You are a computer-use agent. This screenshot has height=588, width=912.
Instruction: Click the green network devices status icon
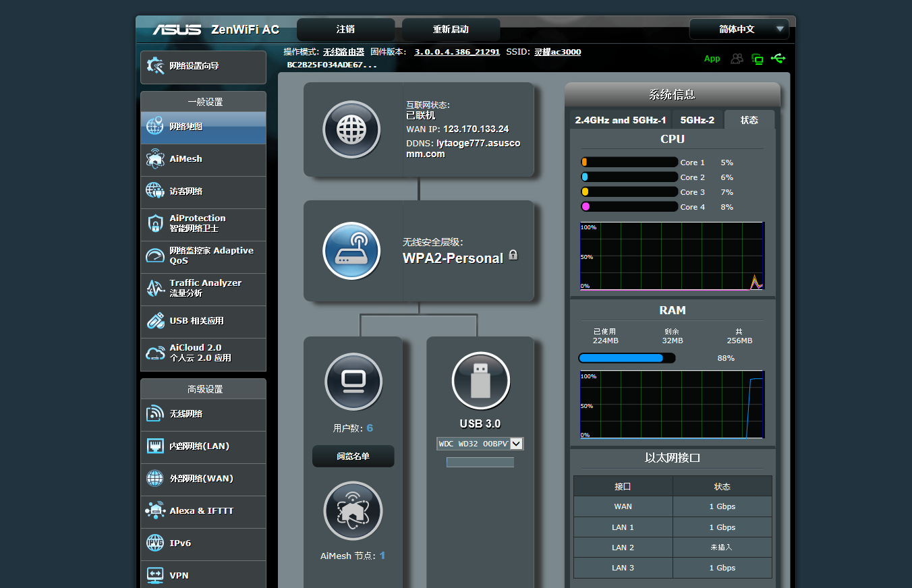(x=758, y=59)
